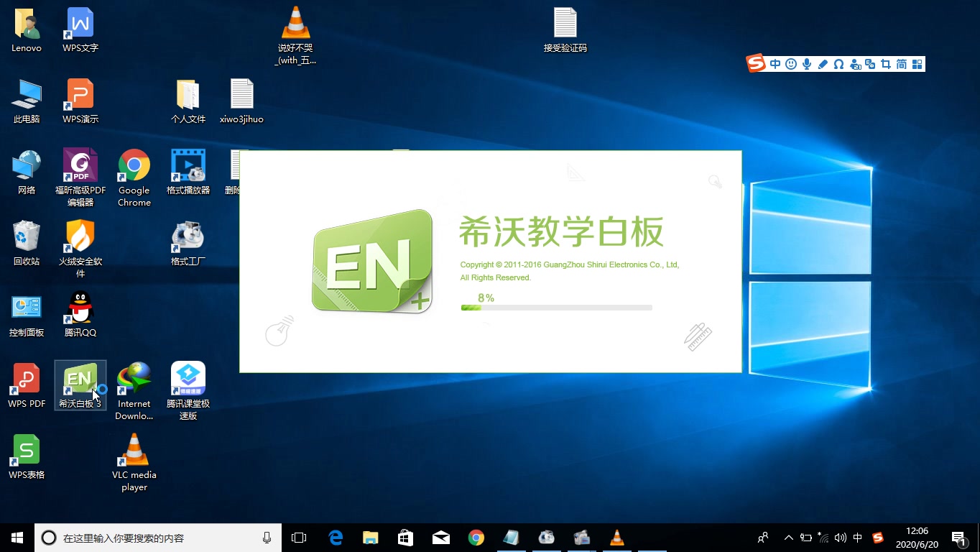This screenshot has height=552, width=980.
Task: Open File Explorer from the taskbar
Action: [371, 538]
